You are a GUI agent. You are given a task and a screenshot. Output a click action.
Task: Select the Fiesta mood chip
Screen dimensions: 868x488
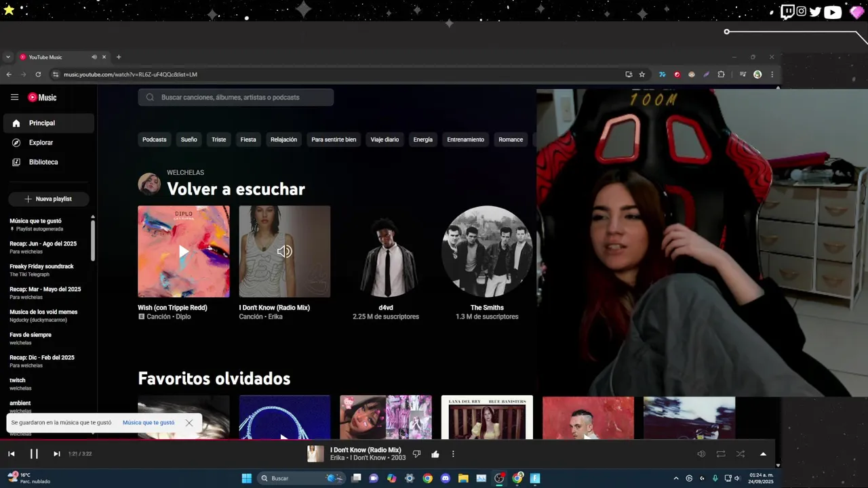(x=248, y=140)
